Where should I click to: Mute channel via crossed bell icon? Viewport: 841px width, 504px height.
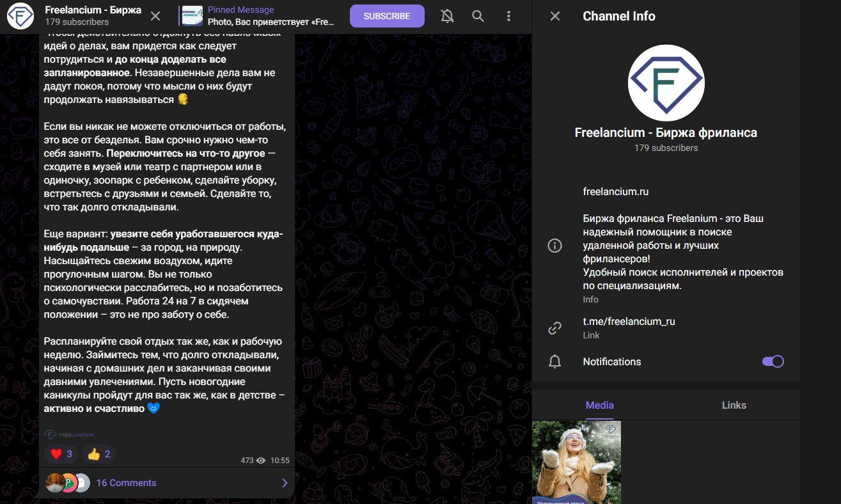pos(447,16)
